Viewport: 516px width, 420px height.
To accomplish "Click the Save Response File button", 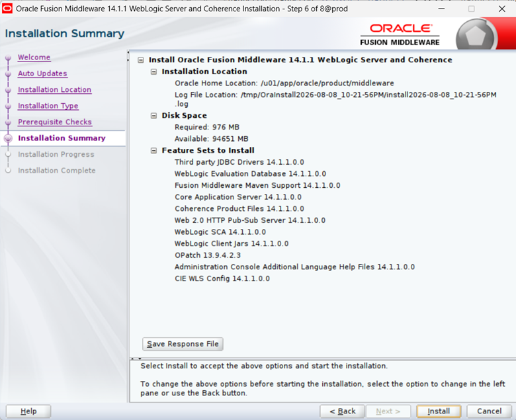I will [183, 344].
